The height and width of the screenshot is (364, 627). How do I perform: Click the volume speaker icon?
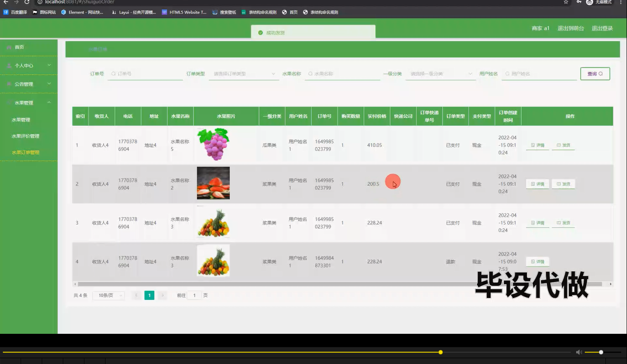click(579, 352)
